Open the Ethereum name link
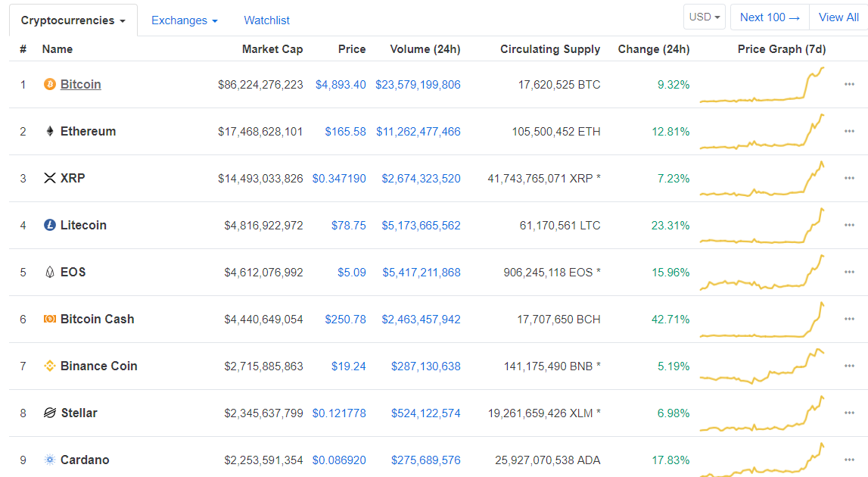 [x=88, y=131]
